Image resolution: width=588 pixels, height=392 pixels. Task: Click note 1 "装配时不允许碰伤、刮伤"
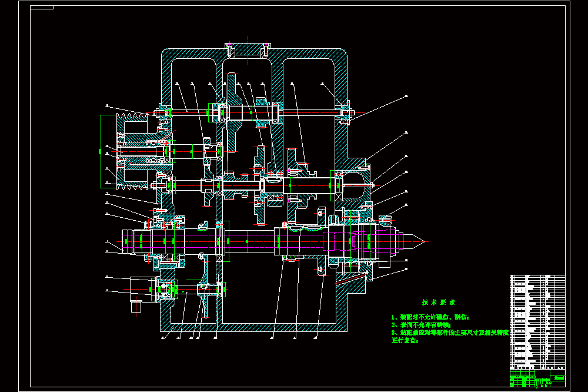click(x=430, y=317)
